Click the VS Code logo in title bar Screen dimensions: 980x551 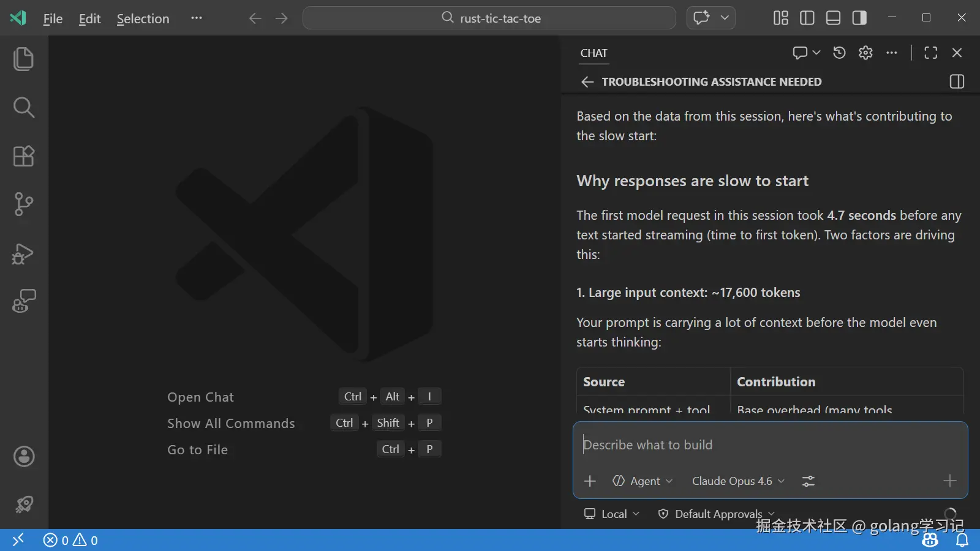point(18,18)
